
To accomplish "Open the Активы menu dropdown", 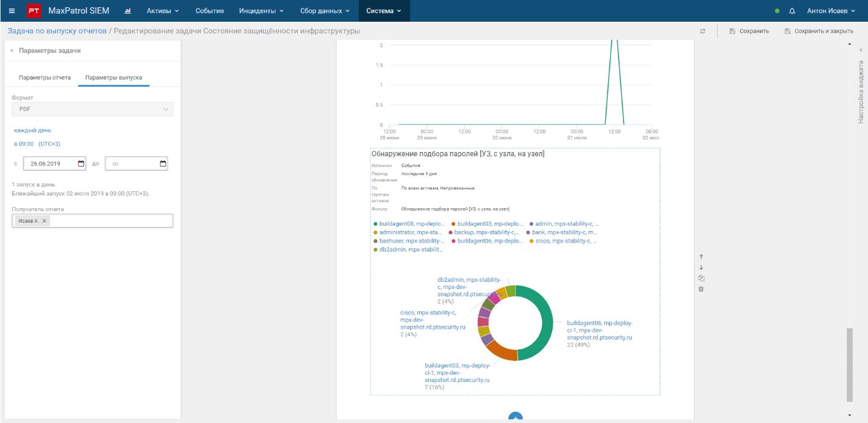I will click(162, 11).
